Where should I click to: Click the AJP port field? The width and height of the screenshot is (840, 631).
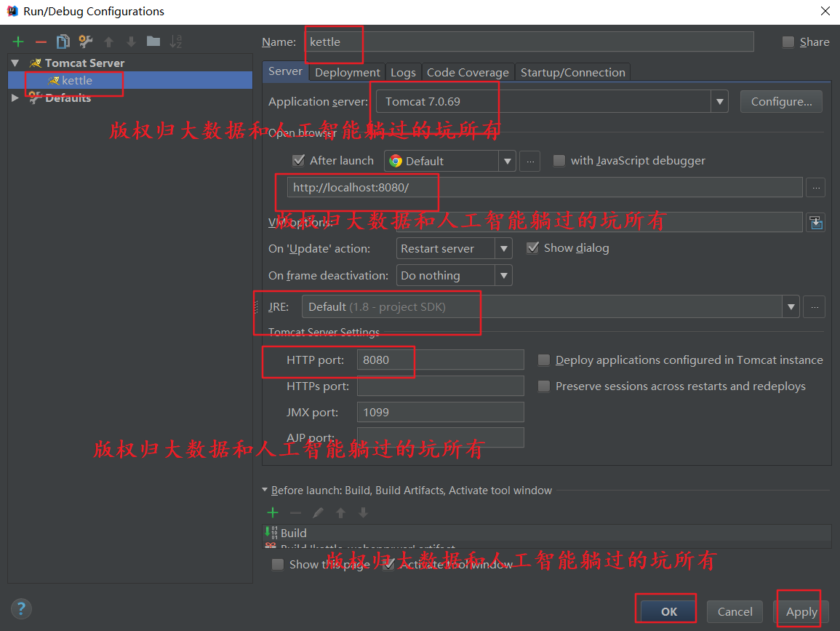click(440, 437)
